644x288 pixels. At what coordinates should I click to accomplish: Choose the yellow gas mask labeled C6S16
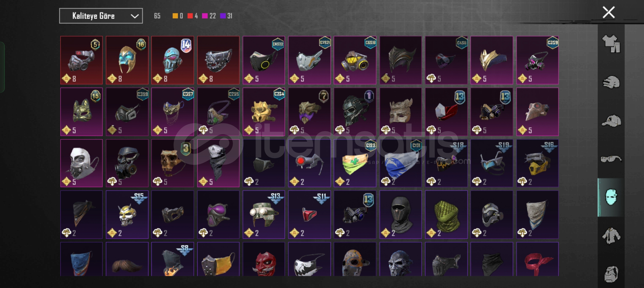click(x=355, y=60)
